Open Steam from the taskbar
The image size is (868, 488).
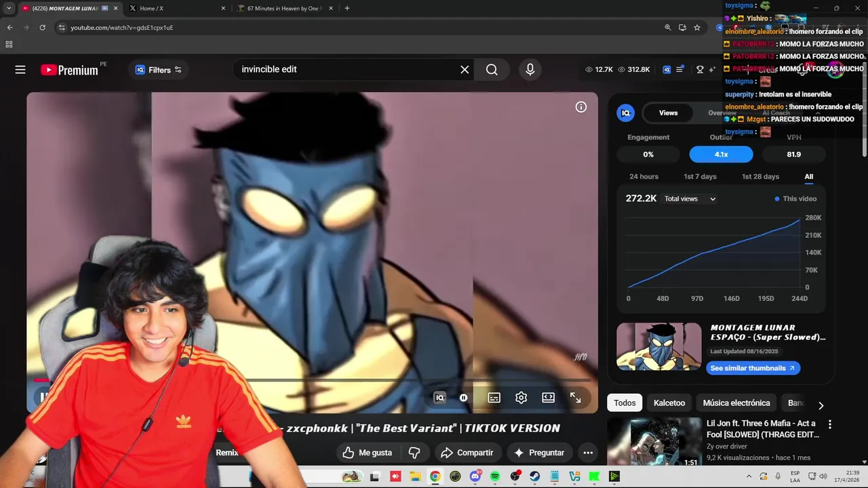coord(535,476)
